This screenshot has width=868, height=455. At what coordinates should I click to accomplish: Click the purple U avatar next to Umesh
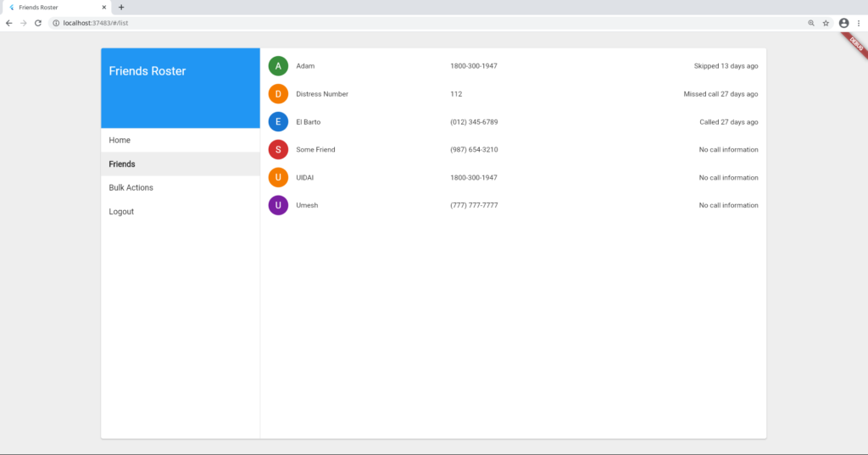278,205
